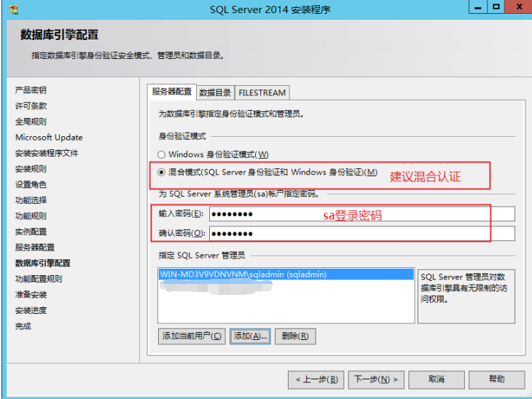
Task: Click 设置角色 step in sidebar
Action: pos(31,184)
